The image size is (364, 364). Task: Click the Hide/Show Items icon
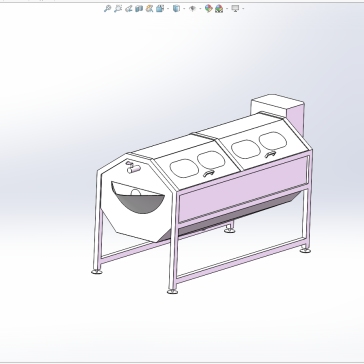[x=192, y=9]
